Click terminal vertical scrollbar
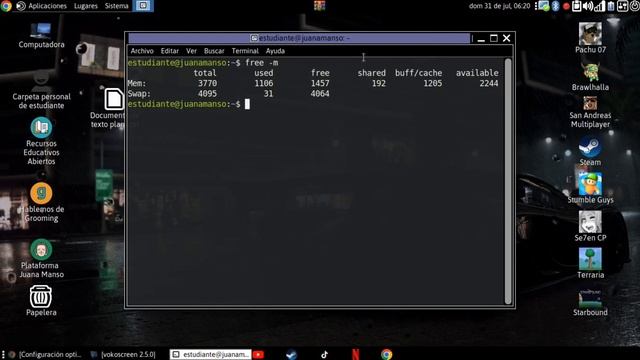640x360 pixels. (508, 181)
